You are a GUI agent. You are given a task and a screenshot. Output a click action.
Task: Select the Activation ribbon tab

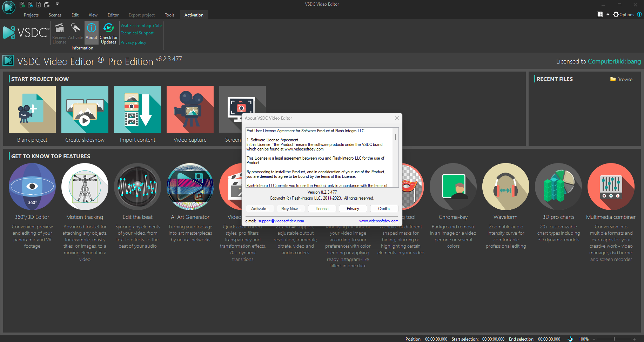point(194,15)
